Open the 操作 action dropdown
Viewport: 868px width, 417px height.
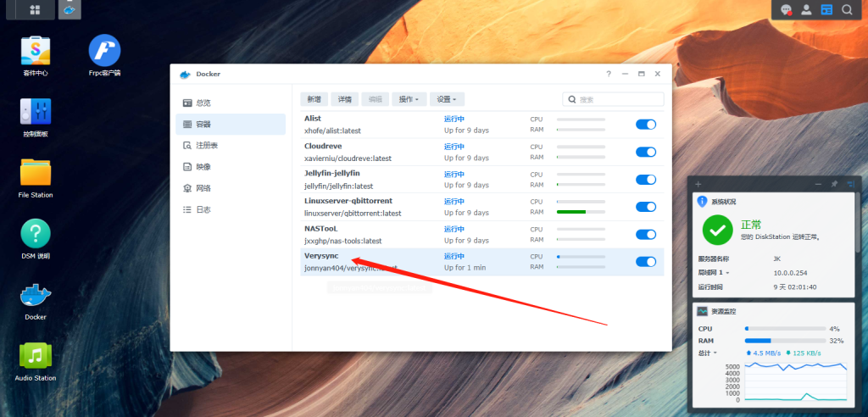(409, 99)
